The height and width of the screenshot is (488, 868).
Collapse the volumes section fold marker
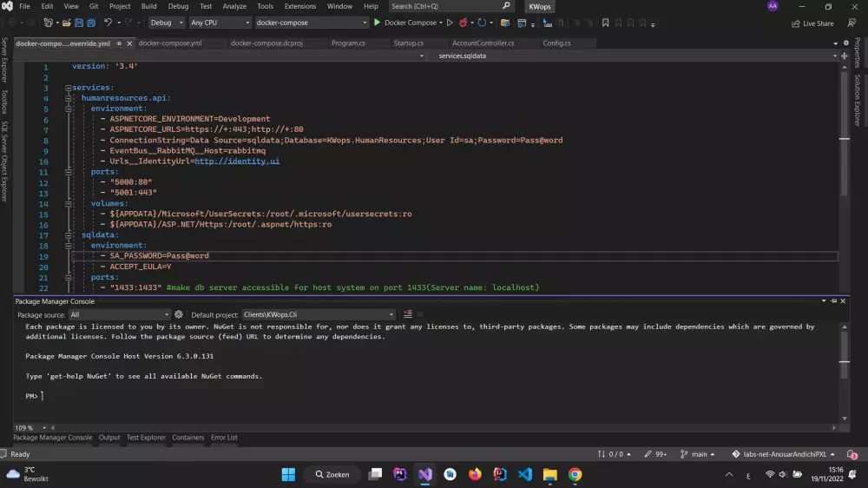click(x=67, y=203)
